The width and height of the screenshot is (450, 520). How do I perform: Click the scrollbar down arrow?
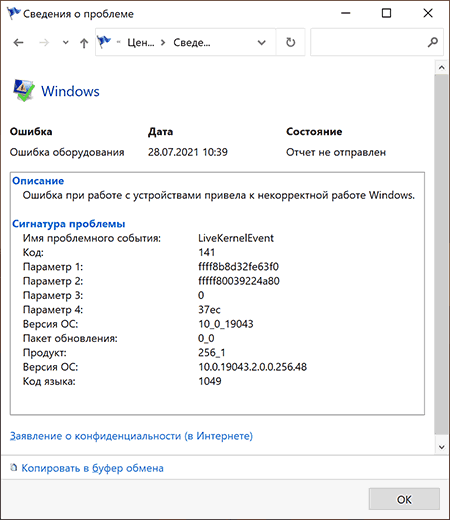(x=442, y=447)
